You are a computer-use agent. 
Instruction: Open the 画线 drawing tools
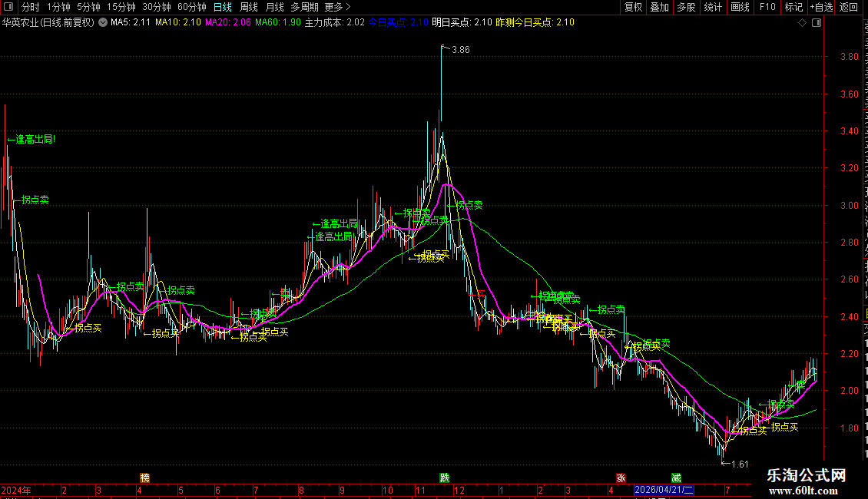[x=740, y=7]
